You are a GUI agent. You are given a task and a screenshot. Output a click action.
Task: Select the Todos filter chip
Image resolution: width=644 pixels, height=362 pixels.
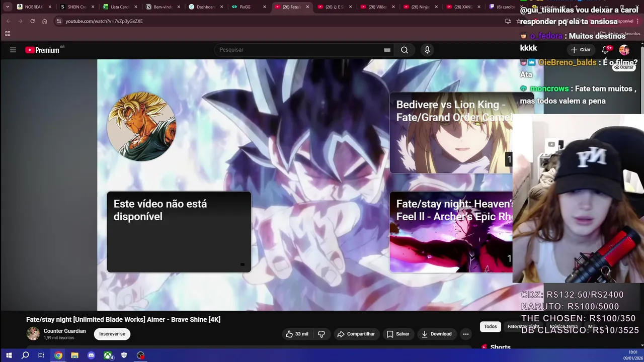(490, 327)
